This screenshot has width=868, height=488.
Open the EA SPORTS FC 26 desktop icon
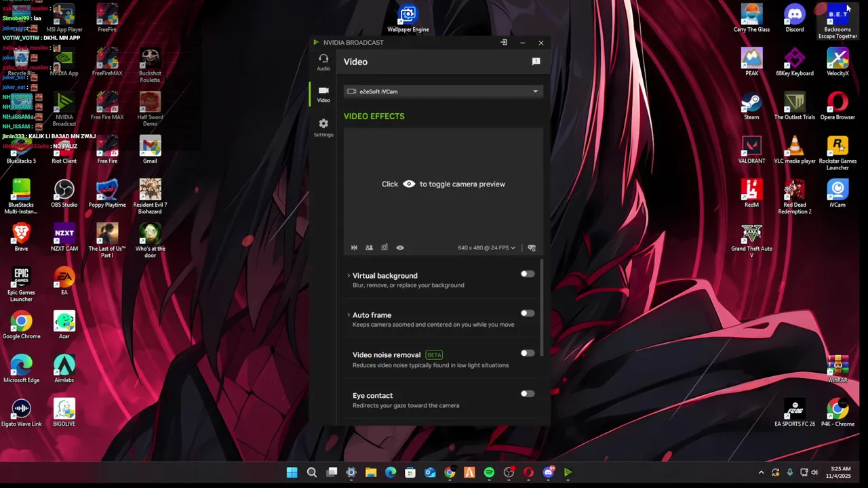(x=795, y=413)
